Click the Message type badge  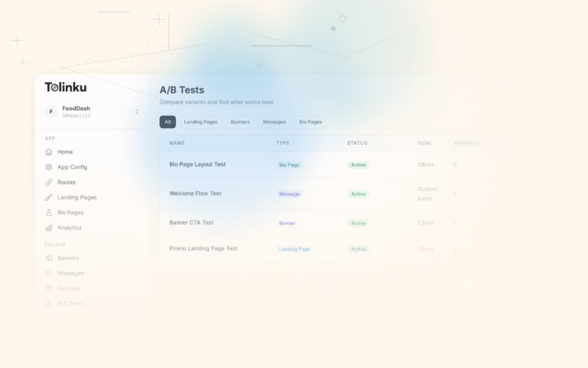[289, 194]
